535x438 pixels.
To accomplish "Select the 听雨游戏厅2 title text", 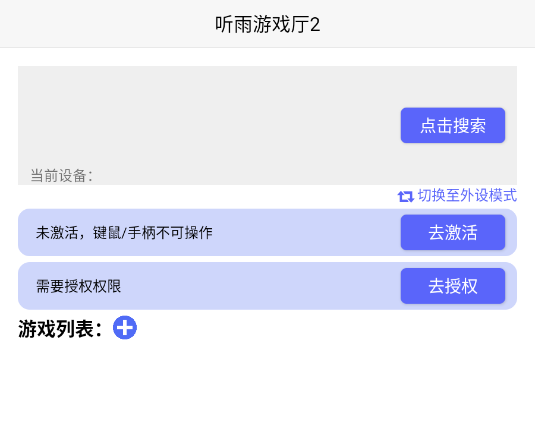I will tap(268, 25).
